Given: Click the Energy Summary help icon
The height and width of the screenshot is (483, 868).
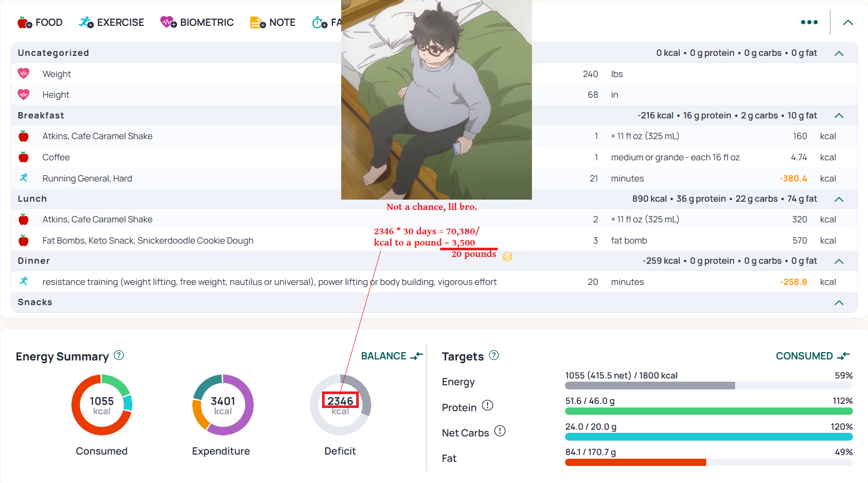Looking at the screenshot, I should click(x=119, y=355).
